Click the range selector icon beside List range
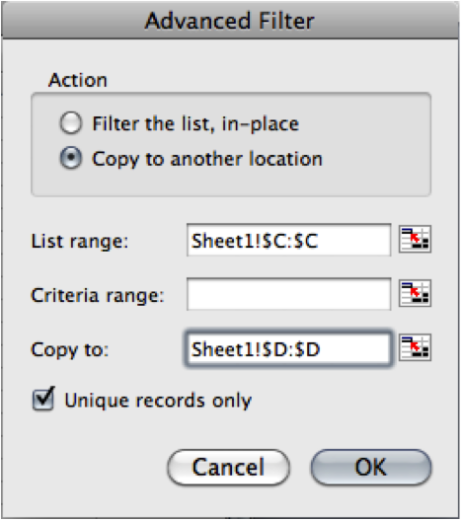Image resolution: width=461 pixels, height=520 pixels. 415,239
